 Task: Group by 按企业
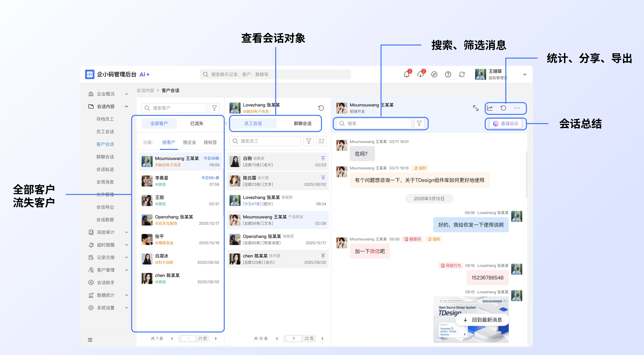pos(190,142)
